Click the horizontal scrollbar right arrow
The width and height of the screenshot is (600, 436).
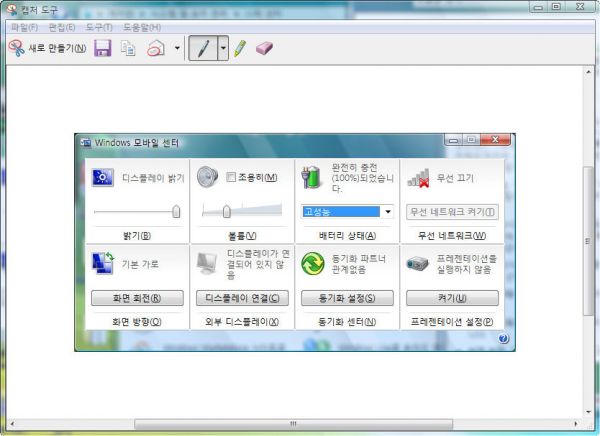click(576, 424)
